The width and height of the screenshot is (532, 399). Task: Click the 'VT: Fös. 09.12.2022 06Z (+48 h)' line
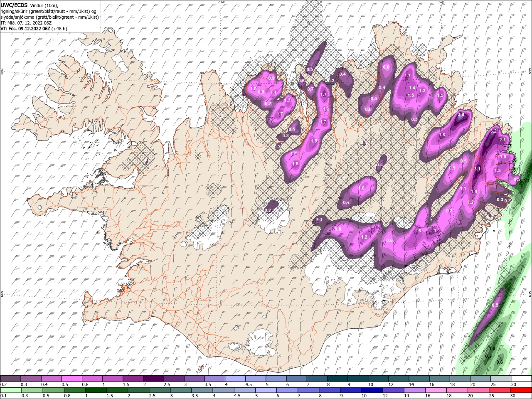pos(34,29)
